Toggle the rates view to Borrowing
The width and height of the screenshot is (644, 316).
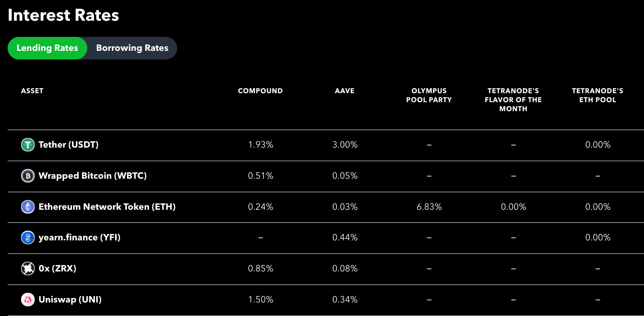tap(131, 48)
